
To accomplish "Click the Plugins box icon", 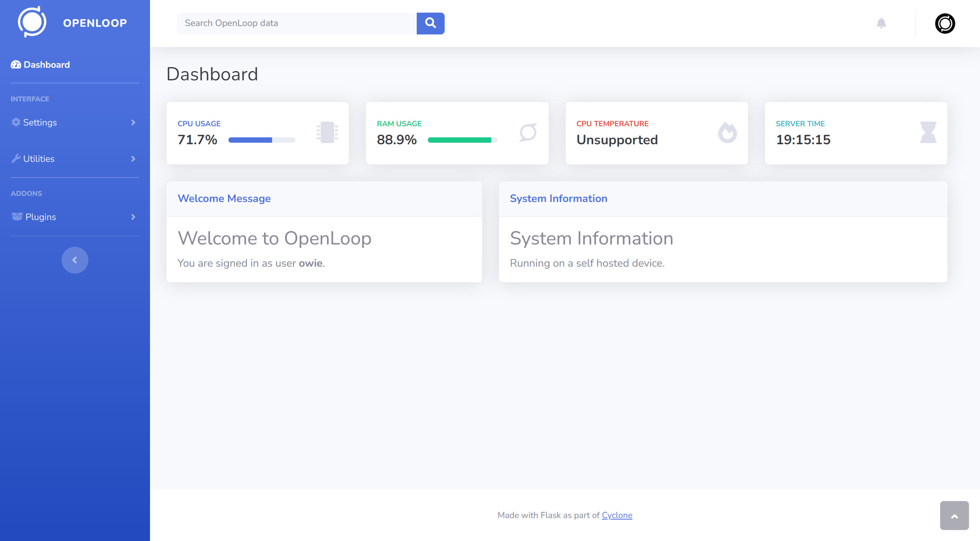I will click(17, 217).
